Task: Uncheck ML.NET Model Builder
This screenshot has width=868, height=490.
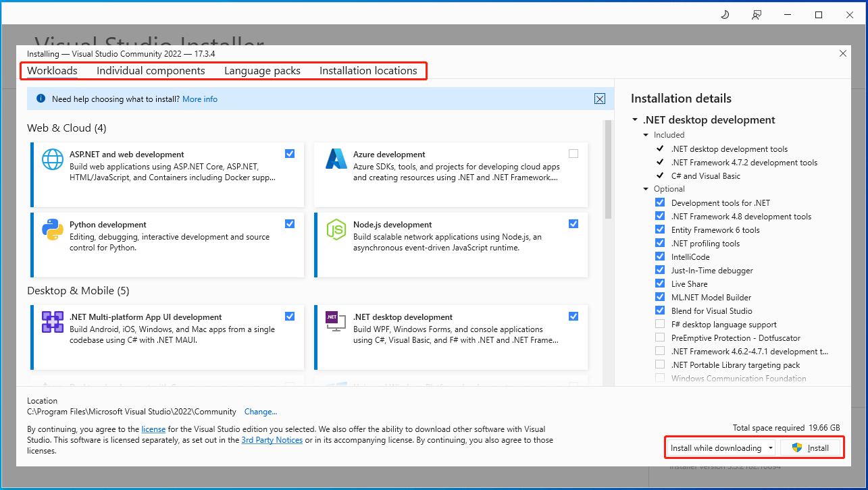Action: [x=660, y=297]
